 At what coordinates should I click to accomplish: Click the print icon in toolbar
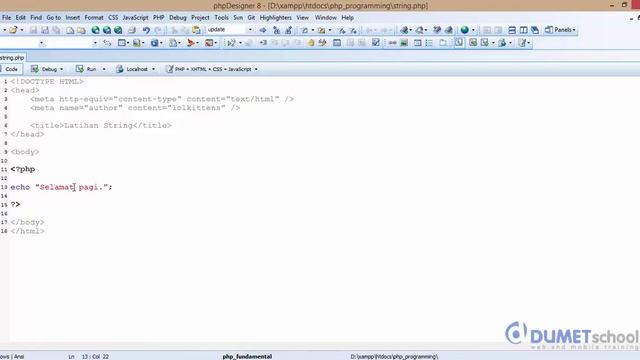[x=131, y=30]
